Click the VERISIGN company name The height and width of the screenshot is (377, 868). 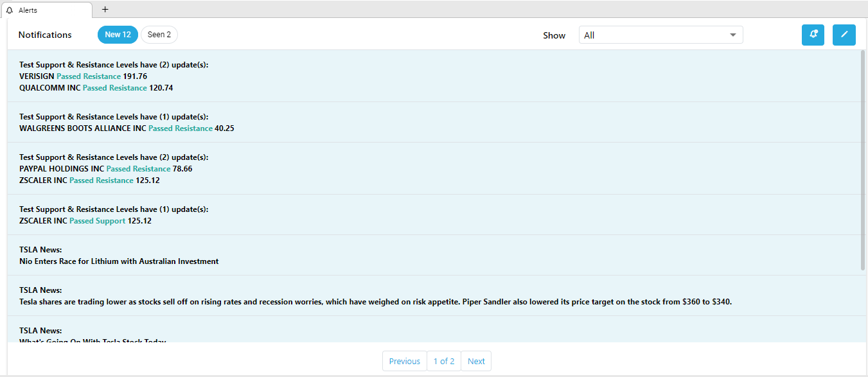tap(37, 76)
